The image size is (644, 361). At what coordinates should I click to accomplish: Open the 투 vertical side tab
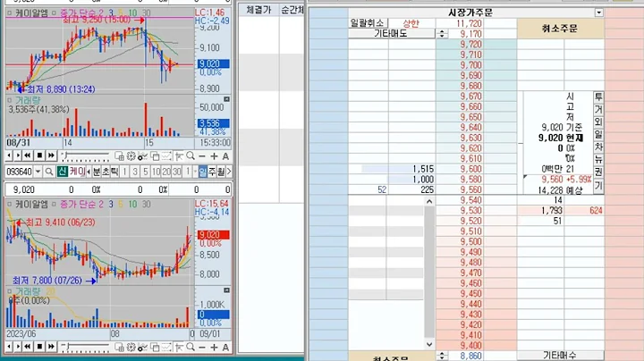coord(598,97)
